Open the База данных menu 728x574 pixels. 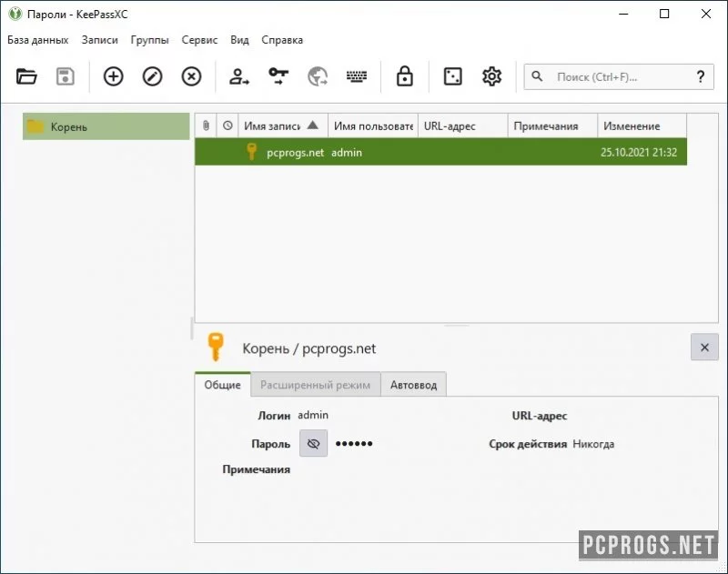click(x=37, y=40)
